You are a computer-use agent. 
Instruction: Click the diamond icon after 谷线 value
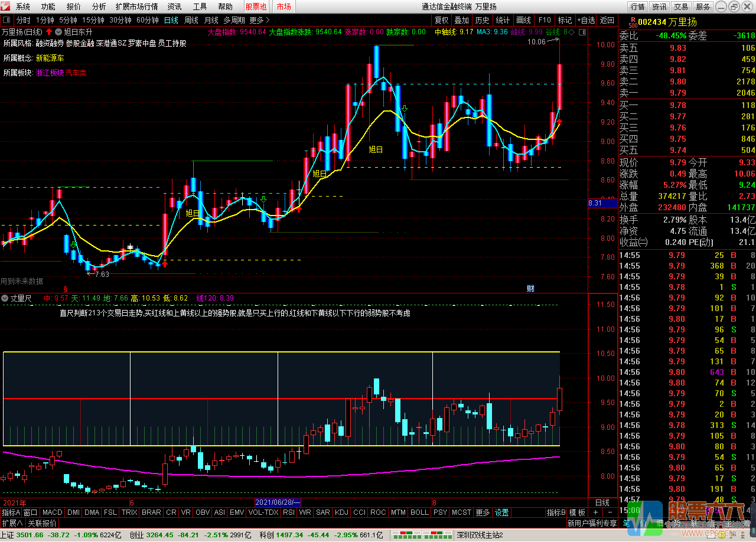point(572,32)
